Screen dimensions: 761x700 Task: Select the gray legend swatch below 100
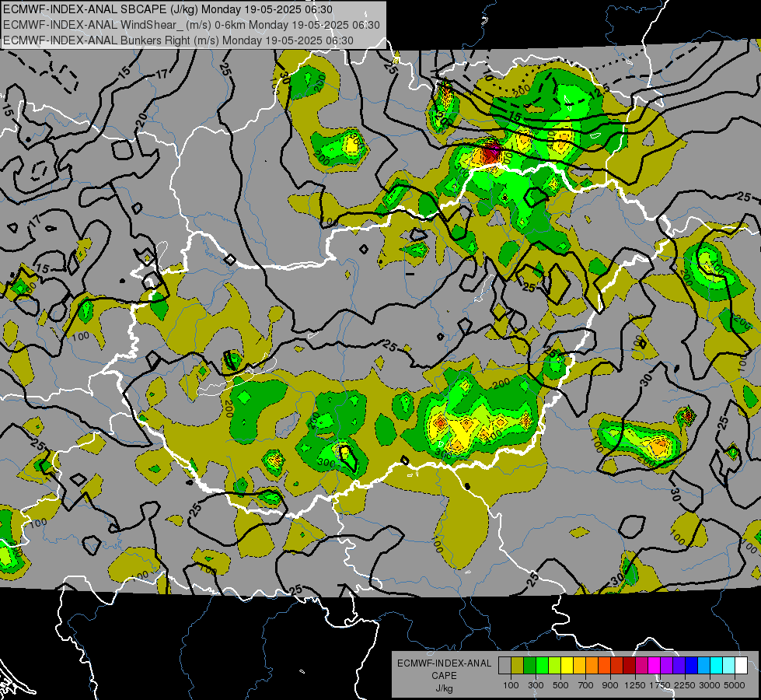[x=504, y=665]
